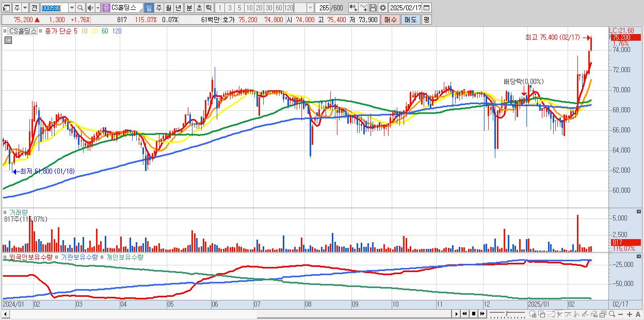Switch to 틱 (tick) chart
Viewport: 644px width, 320px height.
208,8
